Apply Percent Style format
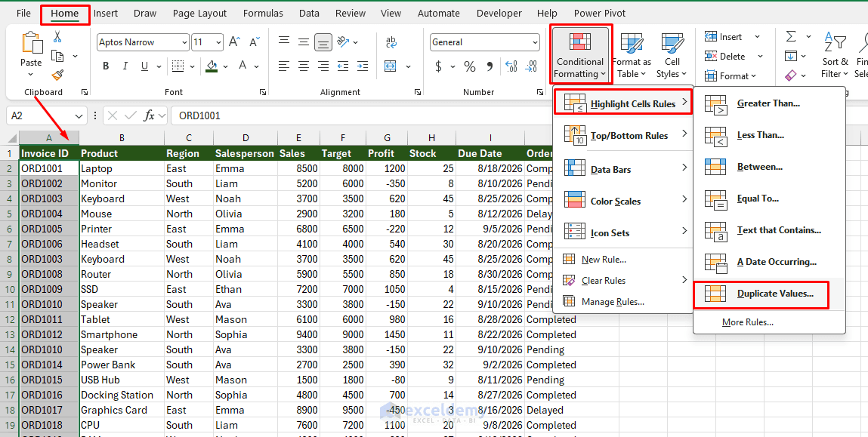The width and height of the screenshot is (868, 437). coord(470,67)
